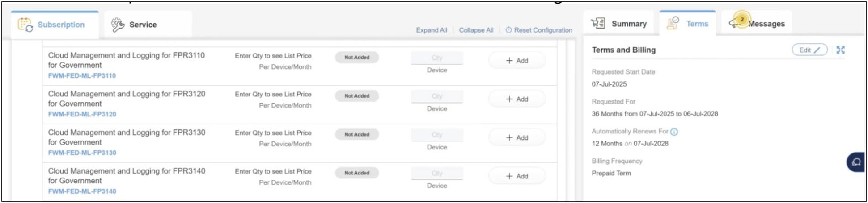868x203 pixels.
Task: Click the Summary cart icon
Action: tap(598, 23)
